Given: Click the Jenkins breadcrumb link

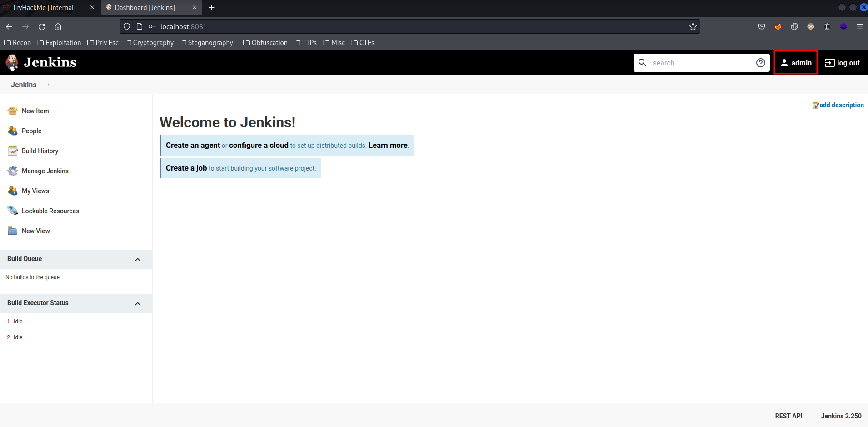Looking at the screenshot, I should pos(24,85).
